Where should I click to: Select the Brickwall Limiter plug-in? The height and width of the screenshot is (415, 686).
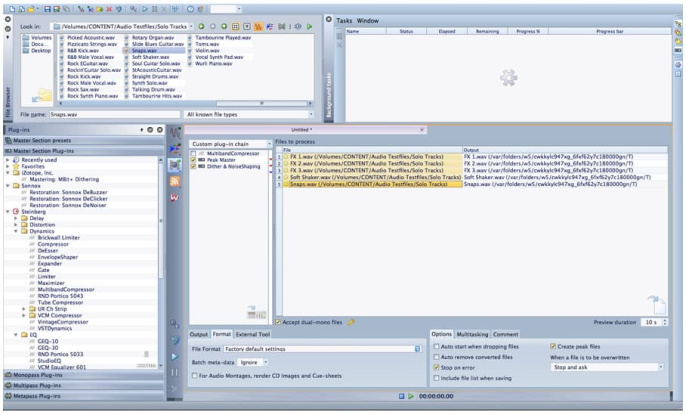point(59,237)
